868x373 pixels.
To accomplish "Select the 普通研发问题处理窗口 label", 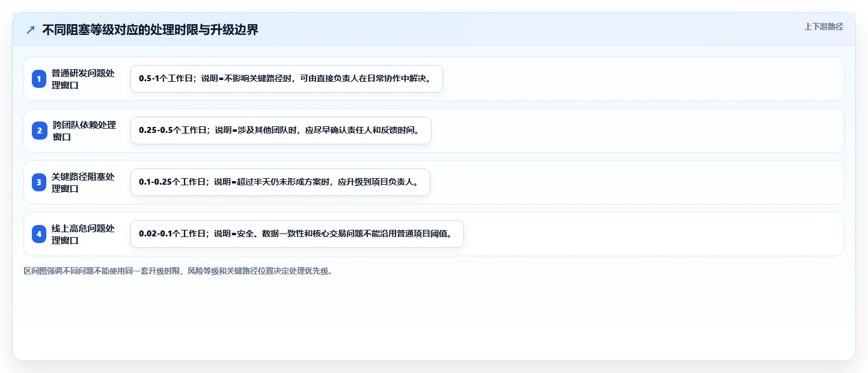I will tap(83, 79).
